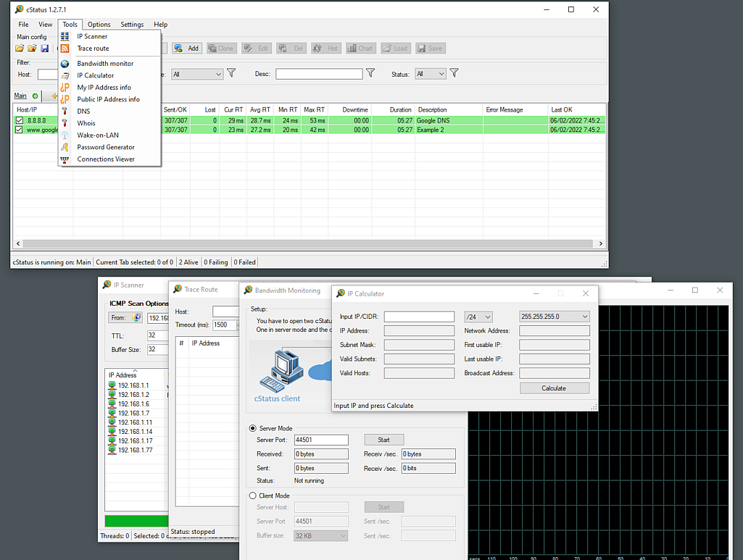The width and height of the screenshot is (743, 560).
Task: Select Client Mode radio button
Action: coord(253,496)
